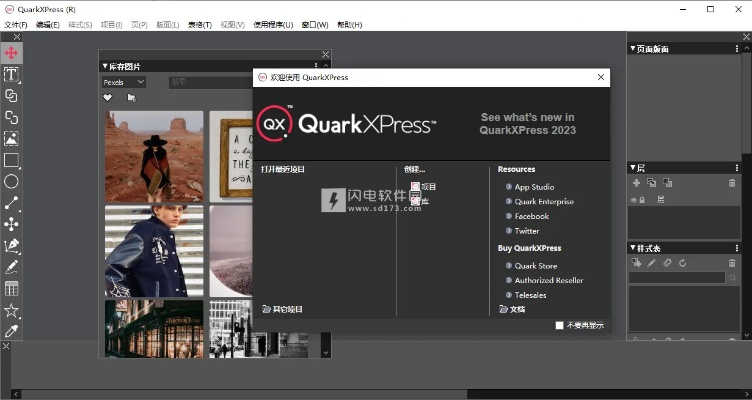Image resolution: width=752 pixels, height=400 pixels.
Task: Open the Pexels source dropdown
Action: point(124,82)
